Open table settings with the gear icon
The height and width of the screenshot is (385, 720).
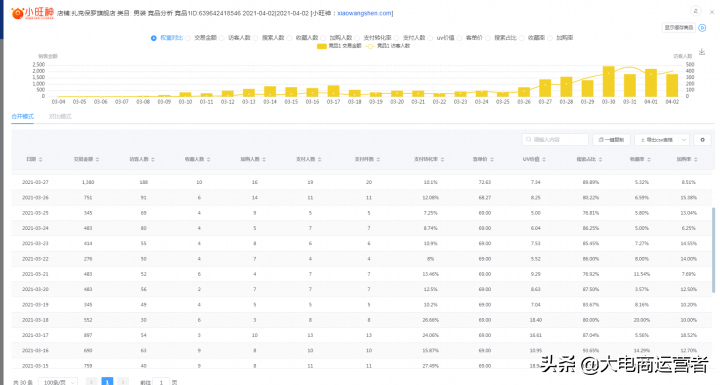tap(702, 140)
